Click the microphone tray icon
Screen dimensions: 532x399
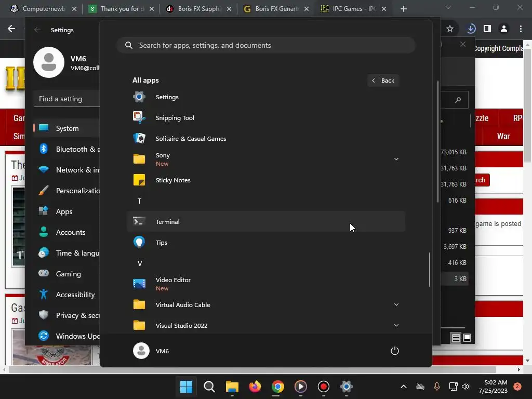[436, 387]
